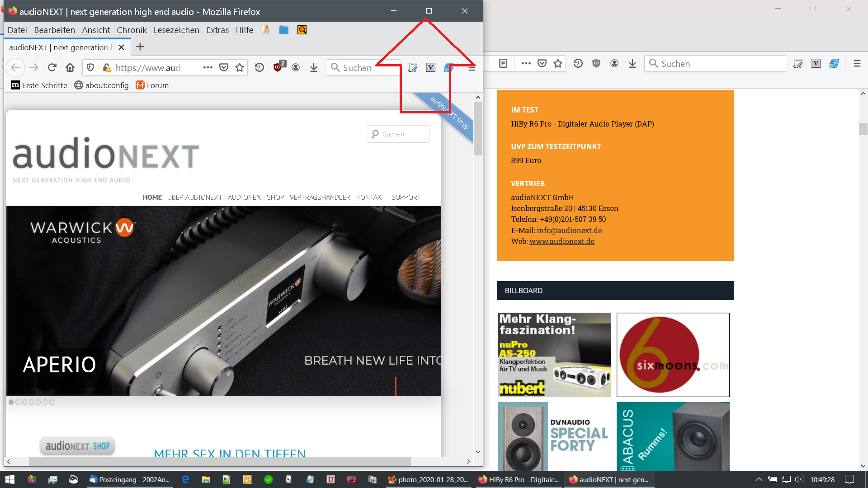Select the last slideshow indicator dot

coord(52,402)
